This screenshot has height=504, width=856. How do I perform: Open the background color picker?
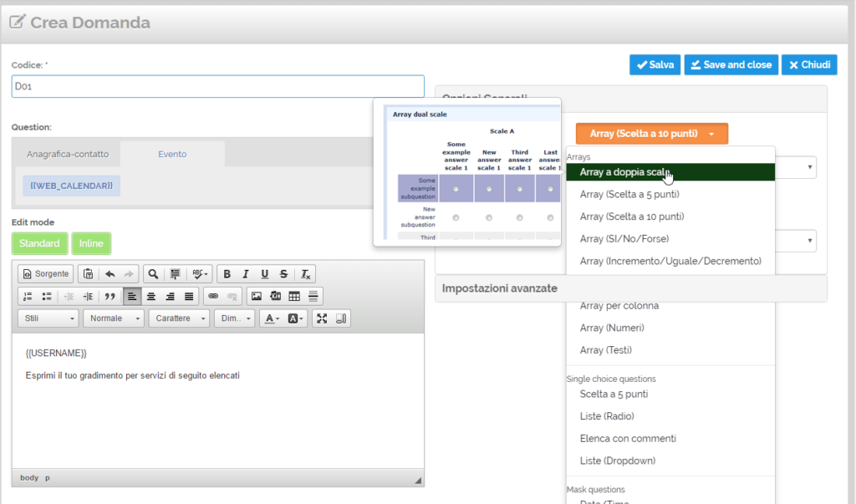[x=295, y=318]
